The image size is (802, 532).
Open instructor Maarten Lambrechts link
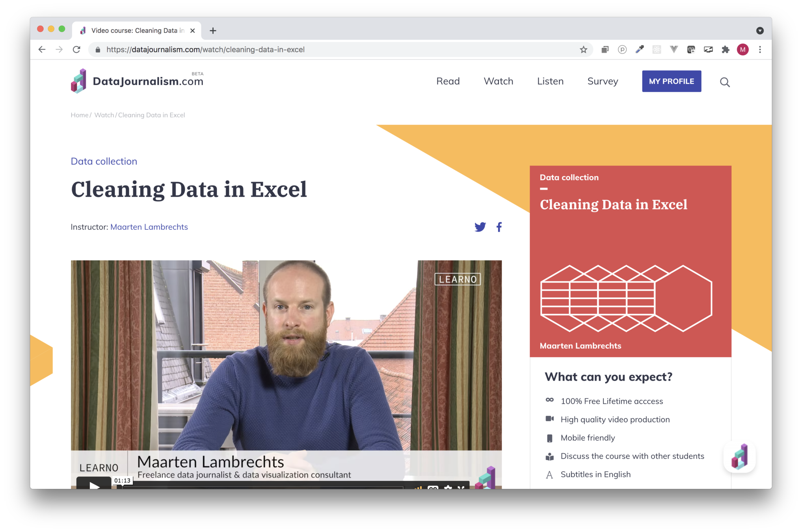click(x=149, y=227)
